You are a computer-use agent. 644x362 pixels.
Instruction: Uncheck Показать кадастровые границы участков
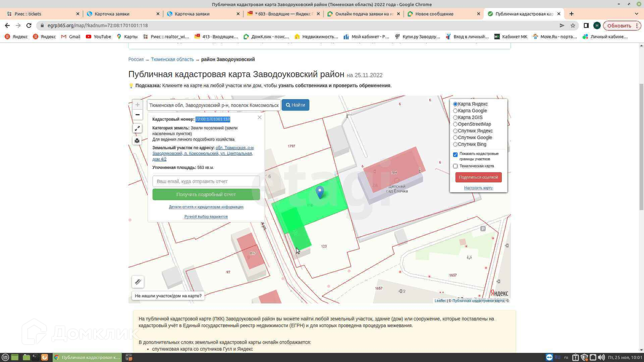coord(455,155)
